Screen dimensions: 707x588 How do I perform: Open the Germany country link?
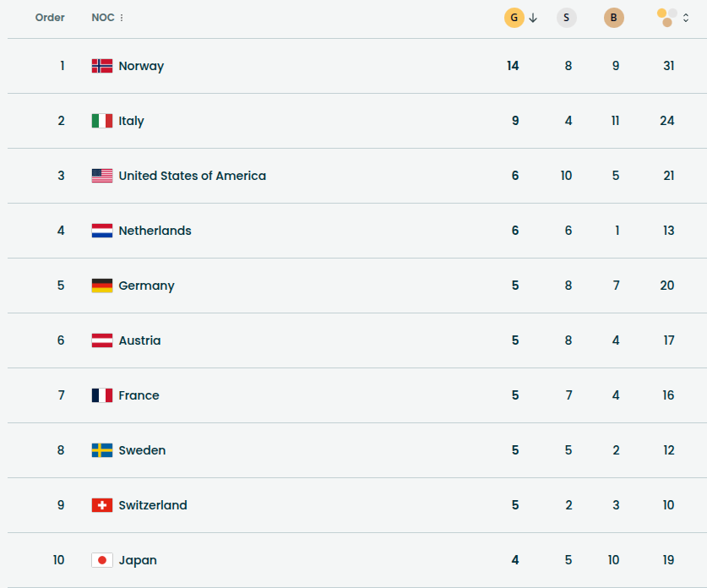(146, 286)
